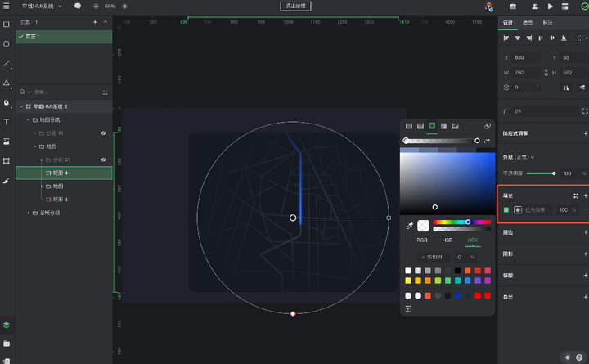589x364 pixels.
Task: Align selection to left edge
Action: tap(506, 38)
